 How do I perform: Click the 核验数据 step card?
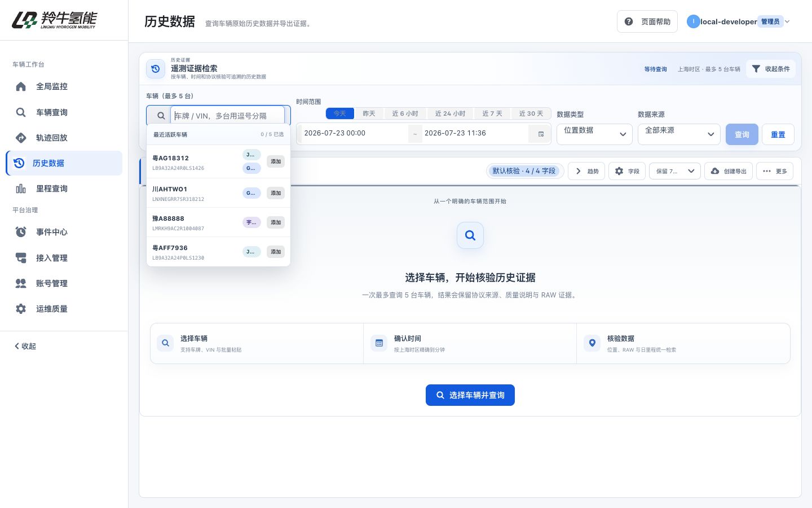[x=683, y=343]
